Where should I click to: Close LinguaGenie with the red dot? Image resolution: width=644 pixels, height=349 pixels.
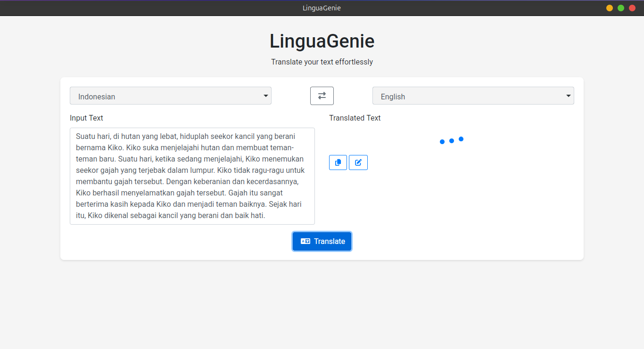click(x=632, y=8)
